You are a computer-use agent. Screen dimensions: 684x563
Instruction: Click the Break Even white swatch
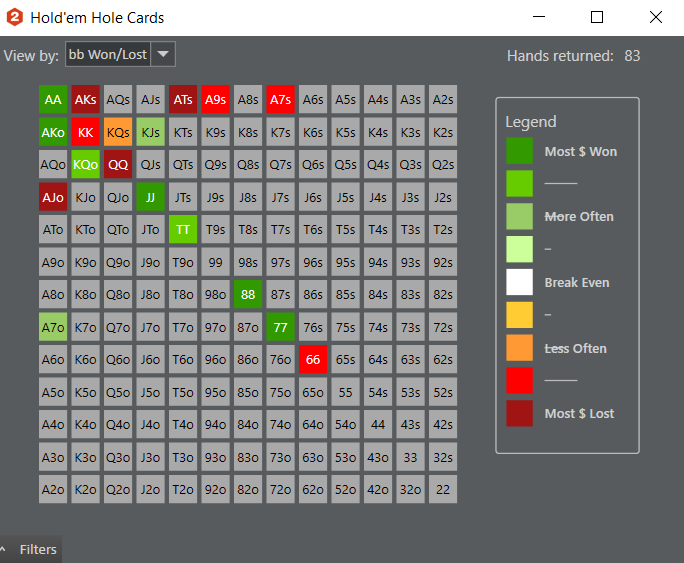(x=520, y=282)
